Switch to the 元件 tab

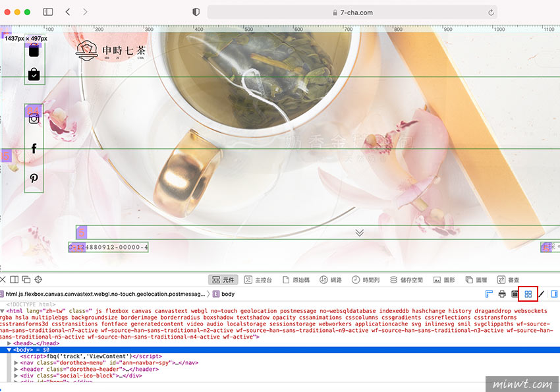[223, 280]
